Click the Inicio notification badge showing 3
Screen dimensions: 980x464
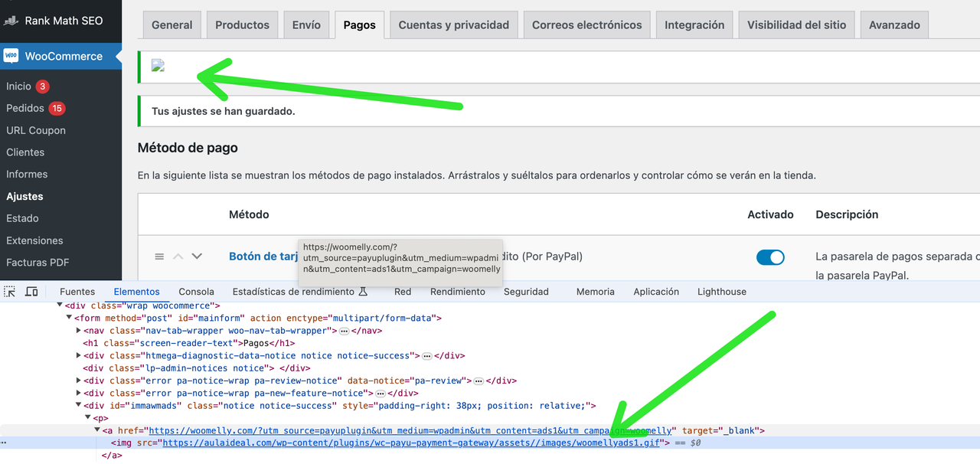point(43,87)
